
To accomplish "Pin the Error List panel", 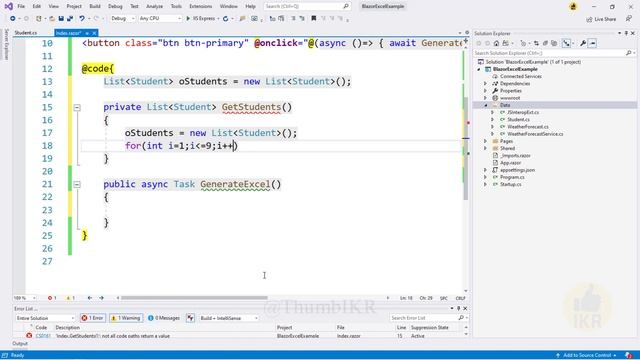I will pyautogui.click(x=458, y=309).
